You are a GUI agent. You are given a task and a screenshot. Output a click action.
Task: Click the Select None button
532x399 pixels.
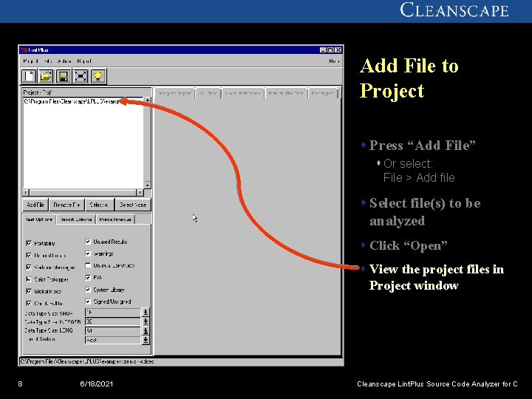(133, 205)
